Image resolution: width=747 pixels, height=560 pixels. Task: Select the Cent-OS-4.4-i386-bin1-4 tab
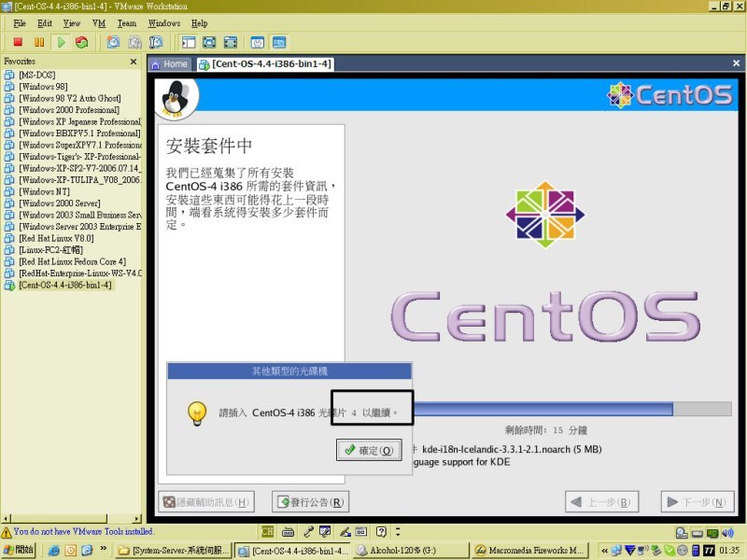point(266,64)
